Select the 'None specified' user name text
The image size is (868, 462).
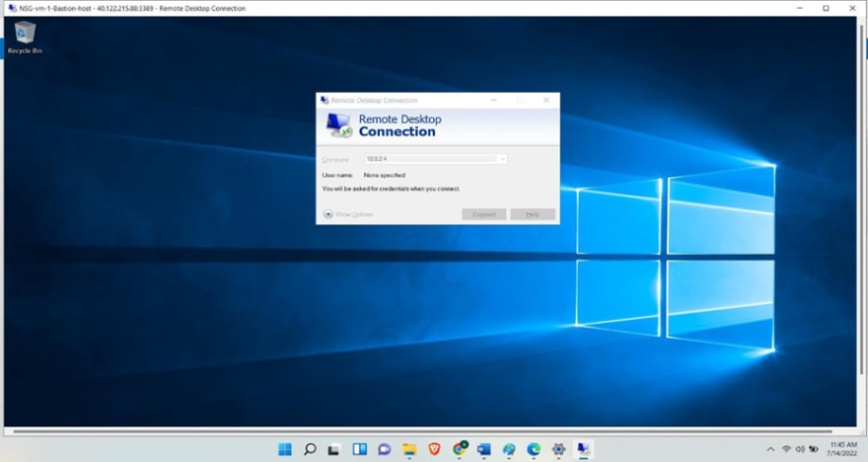coord(384,175)
